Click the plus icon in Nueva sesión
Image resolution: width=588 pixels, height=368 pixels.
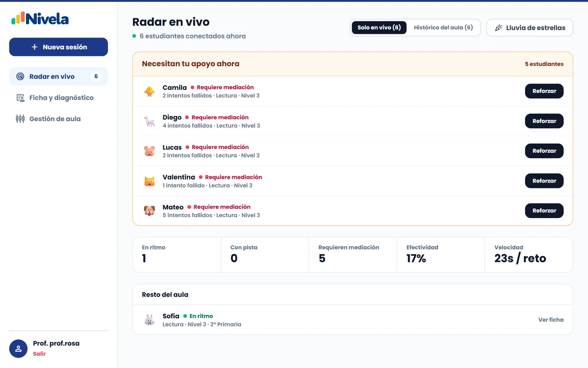click(x=35, y=47)
